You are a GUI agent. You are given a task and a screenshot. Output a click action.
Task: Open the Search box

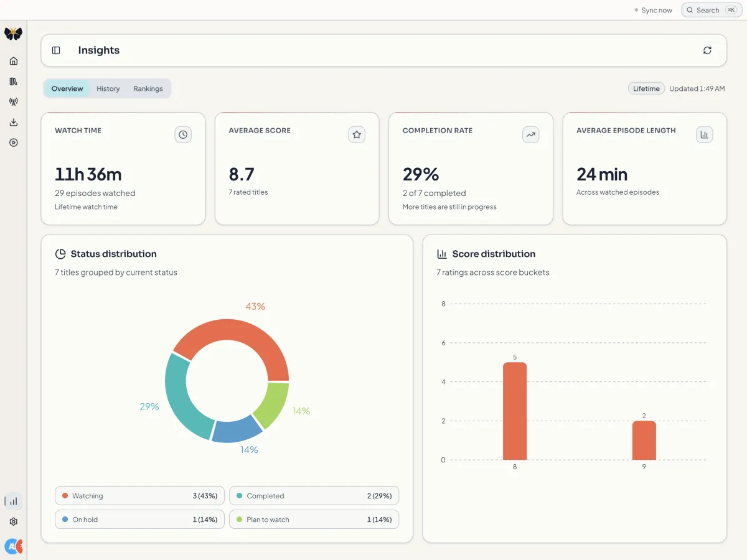(x=712, y=10)
